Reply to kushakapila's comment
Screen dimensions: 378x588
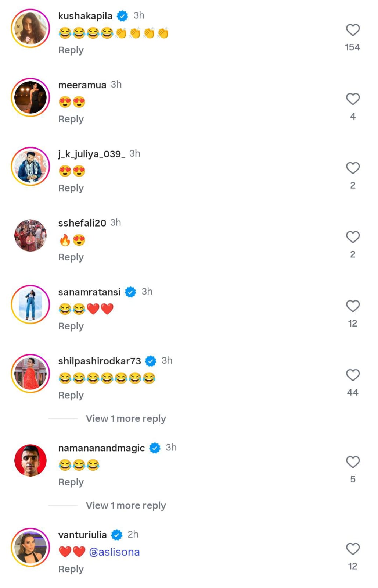pos(71,50)
